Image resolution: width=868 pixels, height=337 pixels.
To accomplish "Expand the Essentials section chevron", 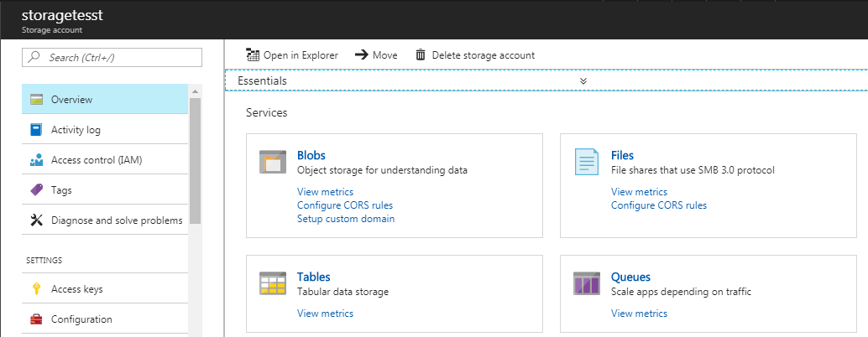I will coord(583,80).
